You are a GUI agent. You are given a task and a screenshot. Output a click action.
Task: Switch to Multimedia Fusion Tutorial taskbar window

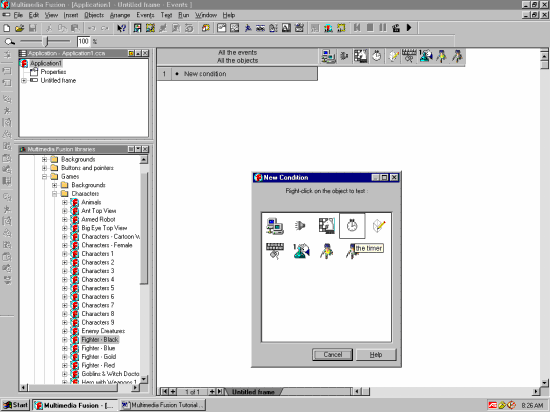(162, 405)
